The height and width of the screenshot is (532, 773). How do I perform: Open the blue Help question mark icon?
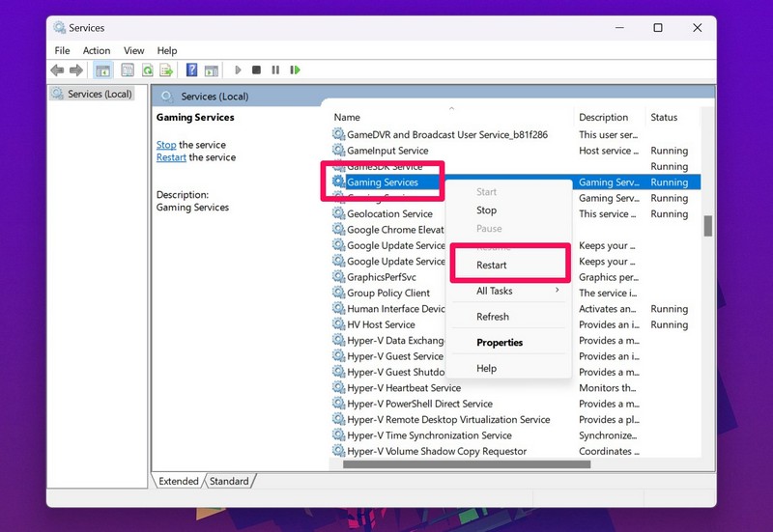click(x=191, y=70)
